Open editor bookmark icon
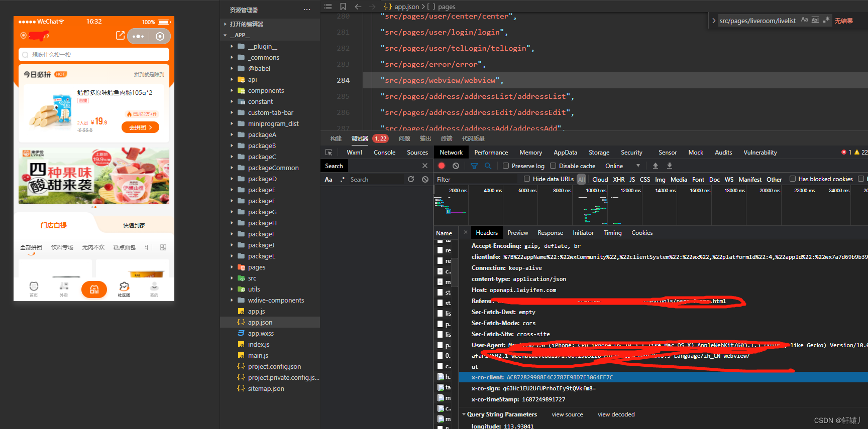Viewport: 868px width, 429px height. [343, 7]
